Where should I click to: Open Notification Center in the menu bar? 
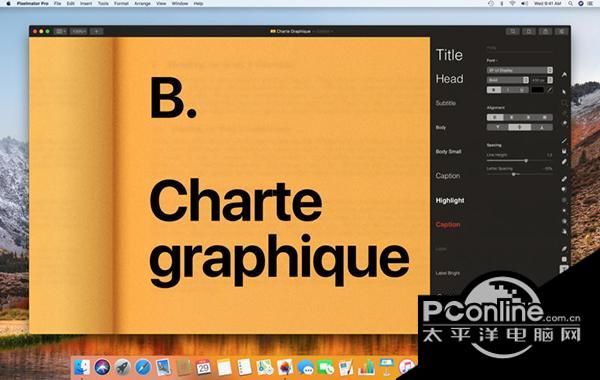click(591, 3)
